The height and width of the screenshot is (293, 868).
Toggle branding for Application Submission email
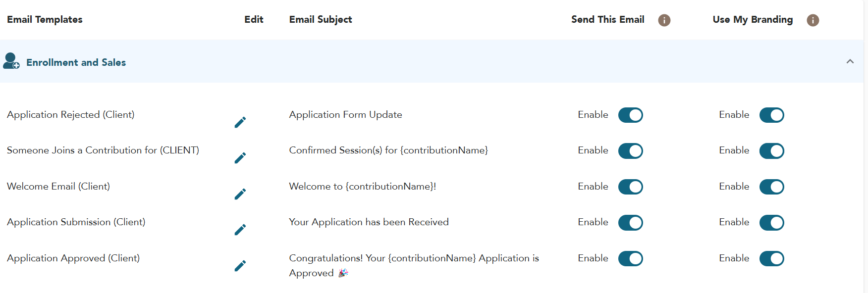771,223
